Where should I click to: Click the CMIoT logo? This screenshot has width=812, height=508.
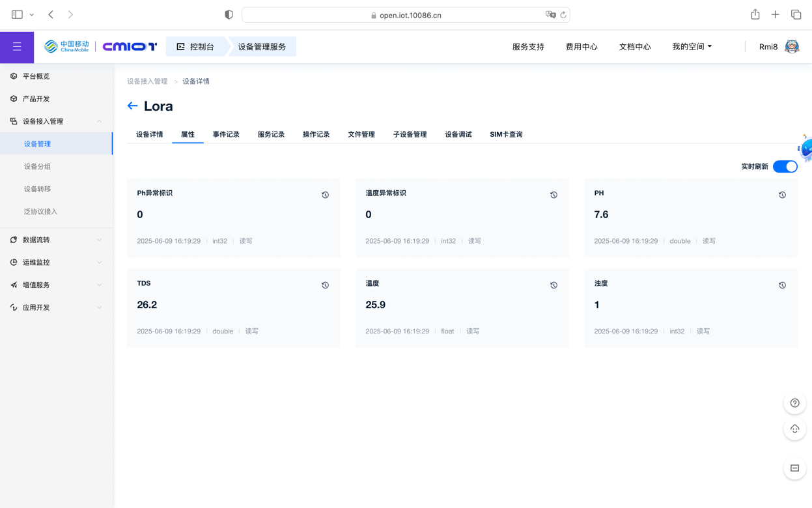click(x=130, y=46)
